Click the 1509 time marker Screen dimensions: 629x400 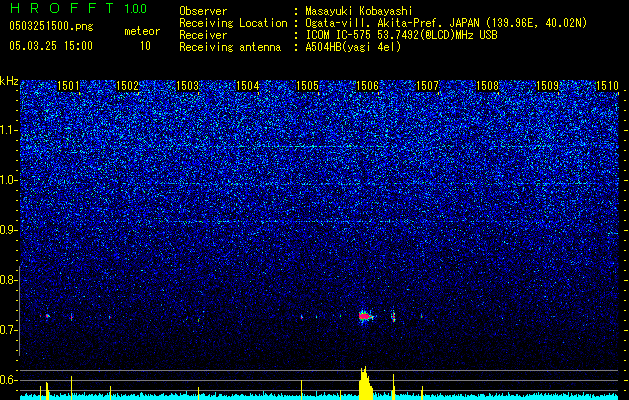point(548,86)
